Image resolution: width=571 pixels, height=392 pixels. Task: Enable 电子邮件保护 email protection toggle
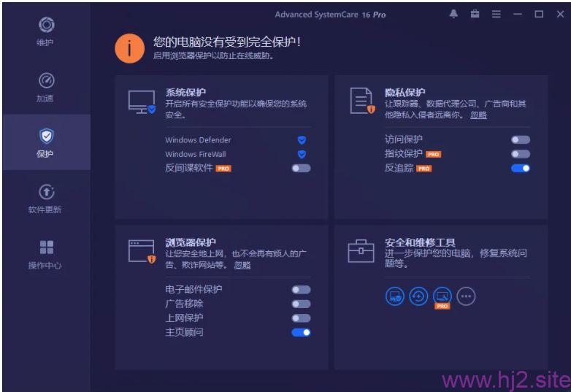tap(301, 290)
